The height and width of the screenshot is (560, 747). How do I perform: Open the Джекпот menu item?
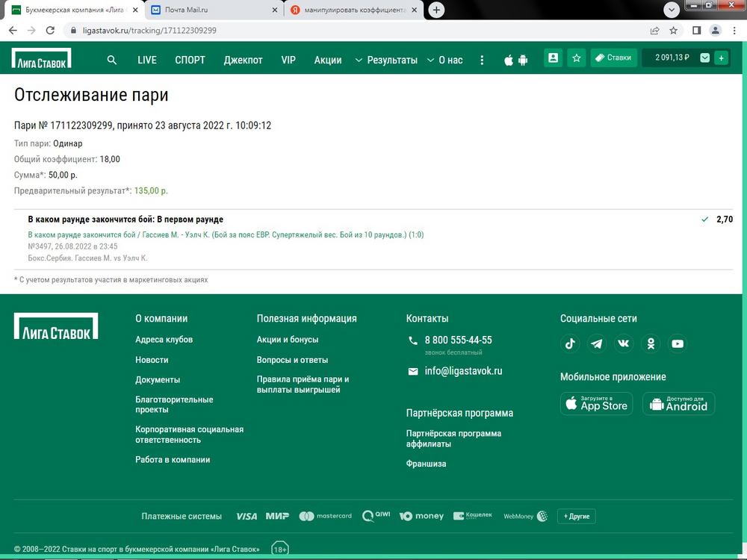[x=243, y=60]
